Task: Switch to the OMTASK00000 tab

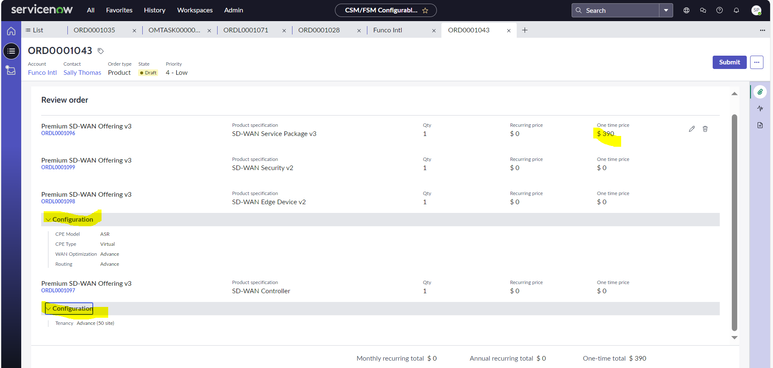Action: [x=175, y=30]
